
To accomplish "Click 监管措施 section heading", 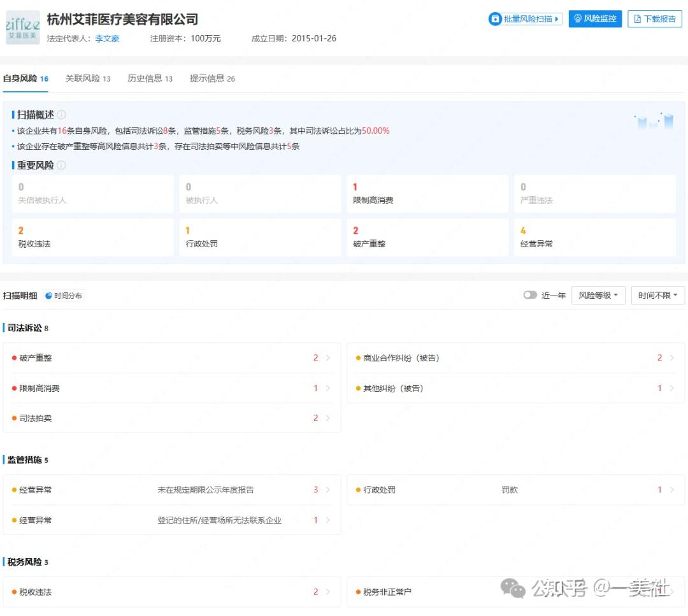I will (x=25, y=460).
